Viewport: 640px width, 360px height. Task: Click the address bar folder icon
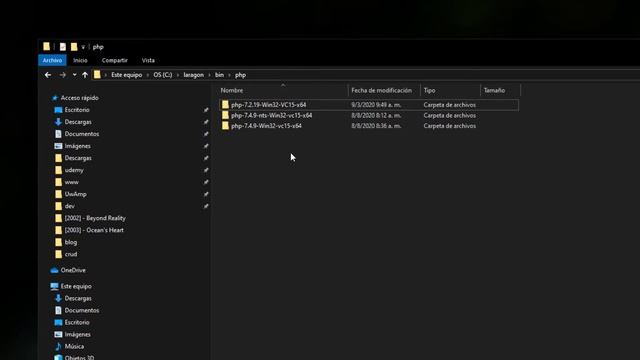coord(97,75)
